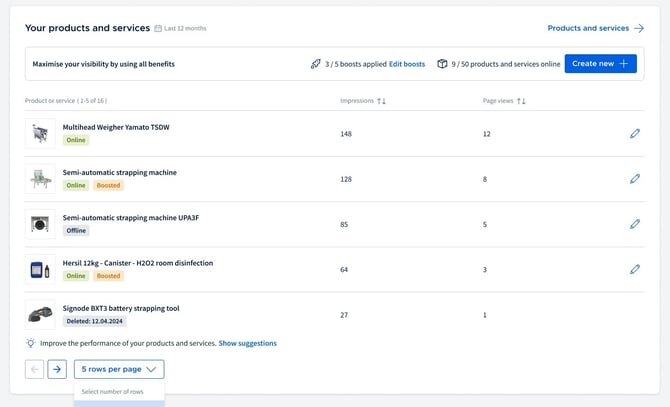This screenshot has height=407, width=670.
Task: Edit the Hersil 12kg Canister product
Action: tap(635, 269)
